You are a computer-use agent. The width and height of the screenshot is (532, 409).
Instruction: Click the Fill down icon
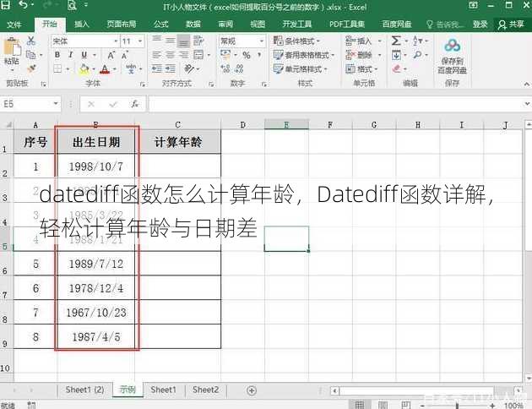[x=396, y=55]
